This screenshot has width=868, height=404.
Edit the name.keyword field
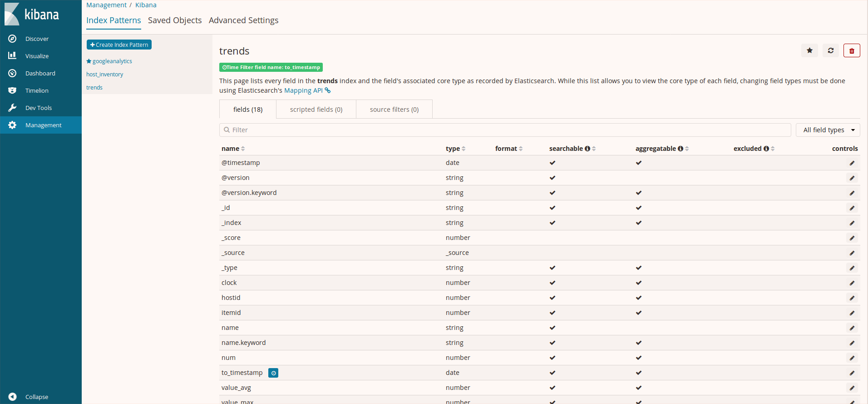pyautogui.click(x=852, y=343)
